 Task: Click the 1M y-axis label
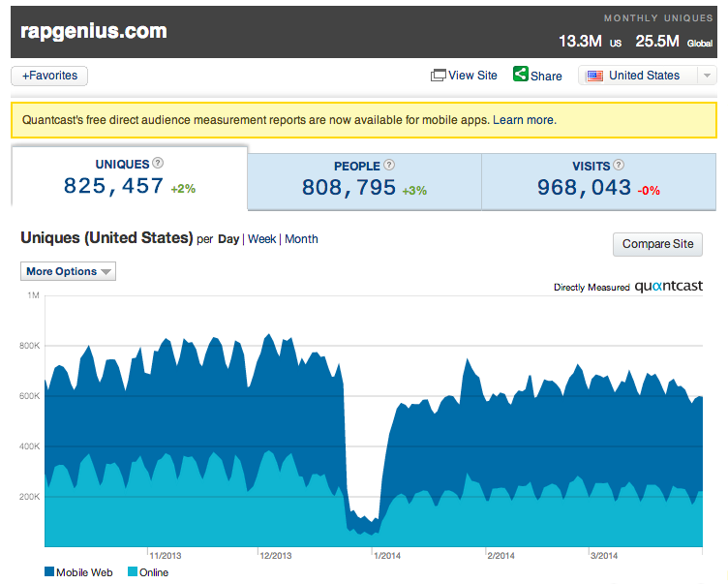34,295
